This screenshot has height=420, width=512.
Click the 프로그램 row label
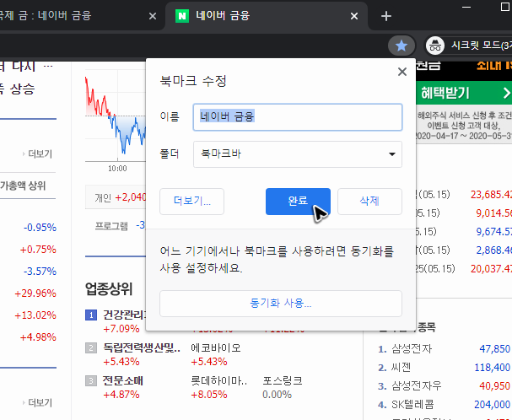point(111,226)
